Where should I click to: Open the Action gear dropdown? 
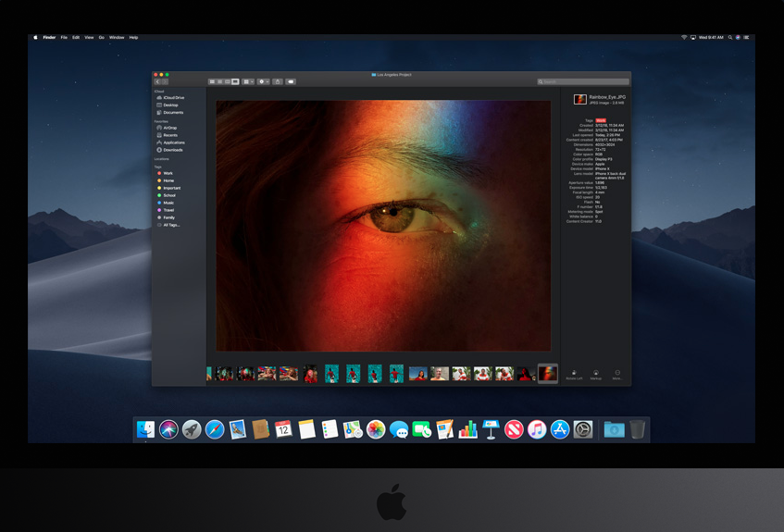pos(264,81)
